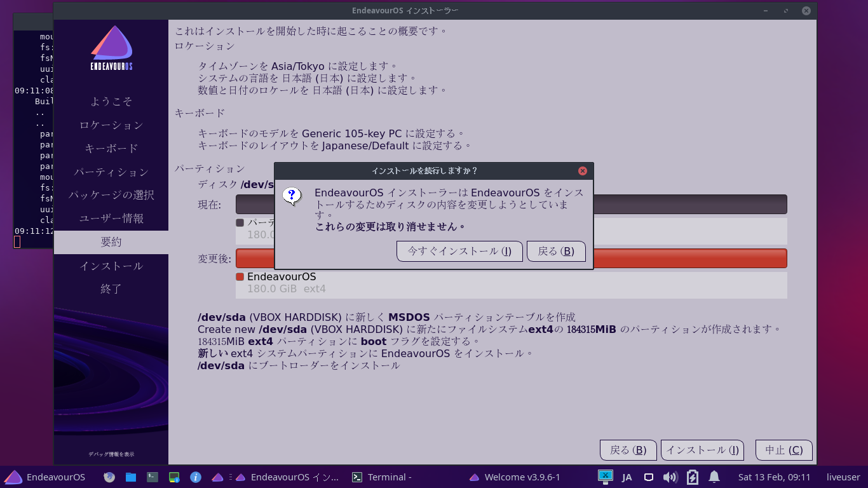
Task: Switch to Welcome v3.9.6-1 taskbar window
Action: point(515,477)
